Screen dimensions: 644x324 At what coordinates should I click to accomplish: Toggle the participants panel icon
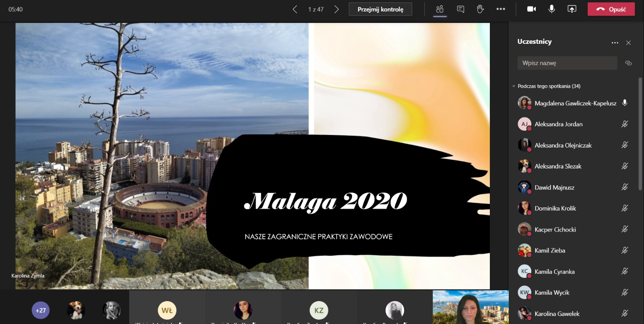[x=440, y=9]
